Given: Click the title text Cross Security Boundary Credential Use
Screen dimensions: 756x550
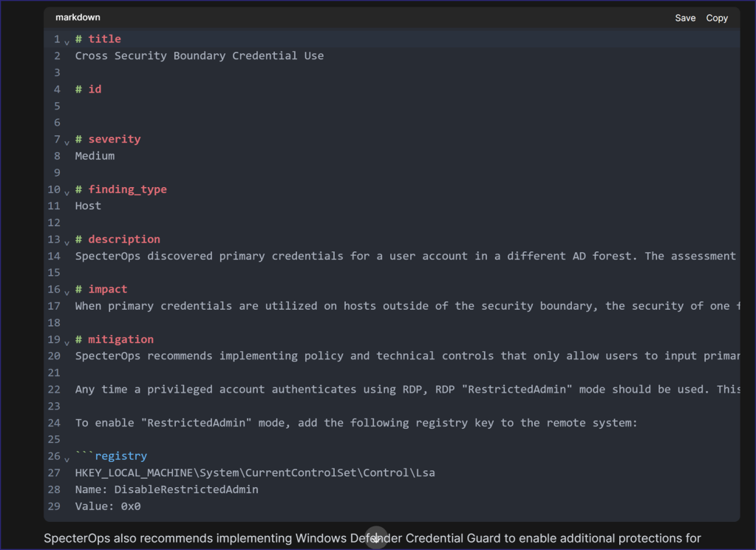Looking at the screenshot, I should click(x=199, y=55).
